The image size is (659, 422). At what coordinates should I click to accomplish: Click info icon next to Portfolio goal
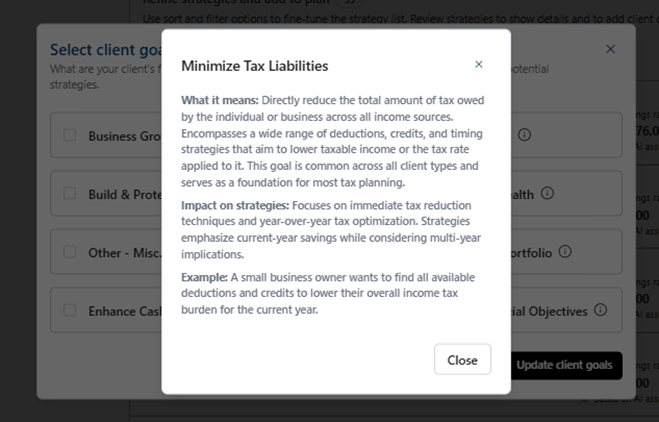click(x=565, y=252)
